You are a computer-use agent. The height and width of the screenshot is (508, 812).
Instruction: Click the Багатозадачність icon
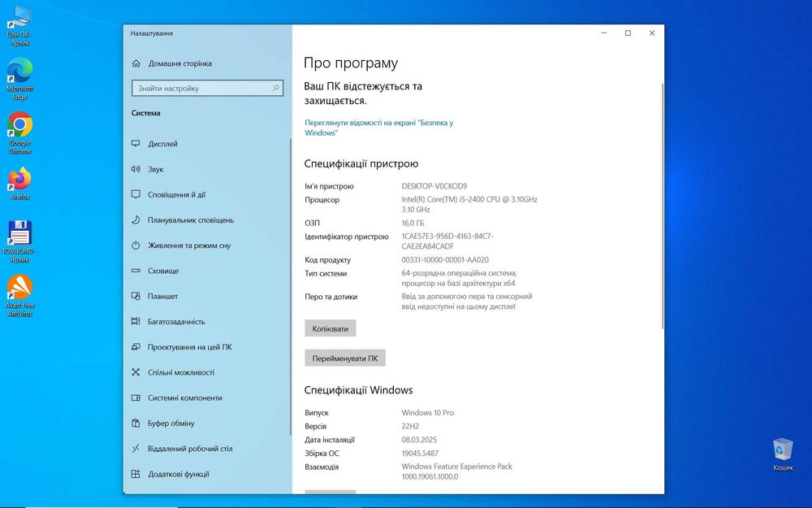tap(136, 321)
